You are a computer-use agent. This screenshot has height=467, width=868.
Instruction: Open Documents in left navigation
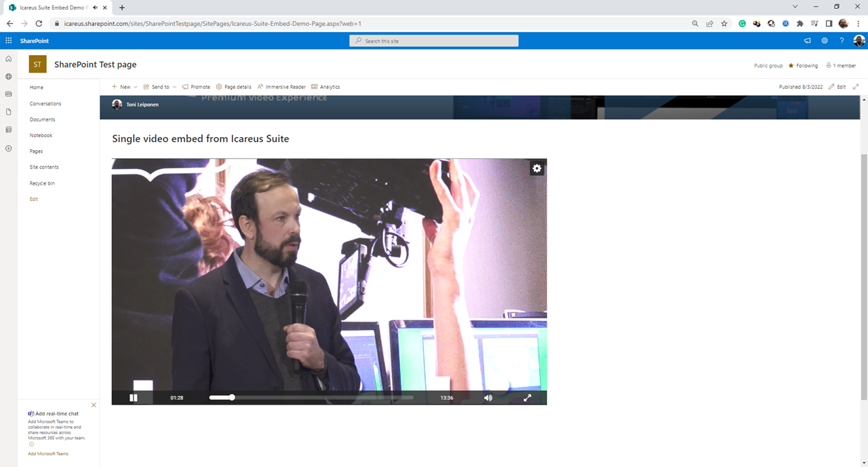pyautogui.click(x=42, y=119)
